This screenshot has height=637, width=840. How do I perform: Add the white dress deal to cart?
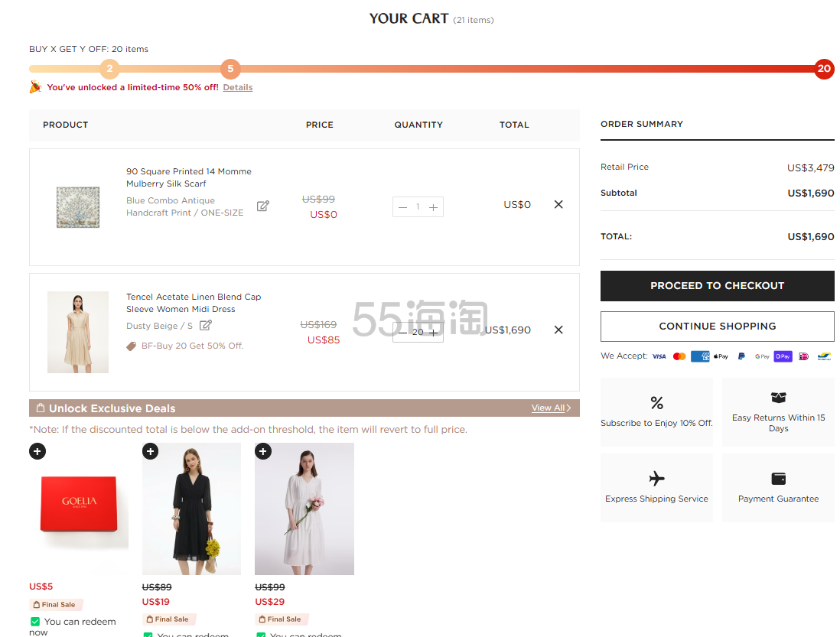(x=263, y=451)
